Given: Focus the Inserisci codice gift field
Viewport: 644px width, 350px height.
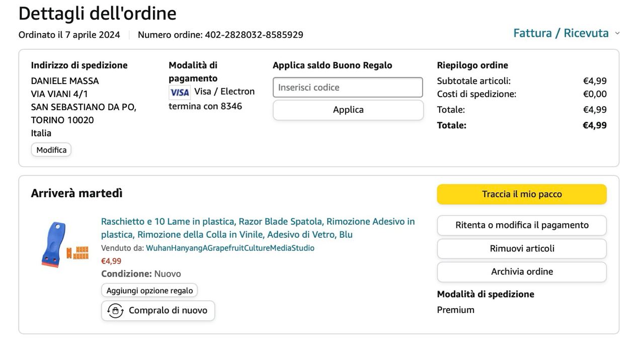Looking at the screenshot, I should (x=348, y=87).
